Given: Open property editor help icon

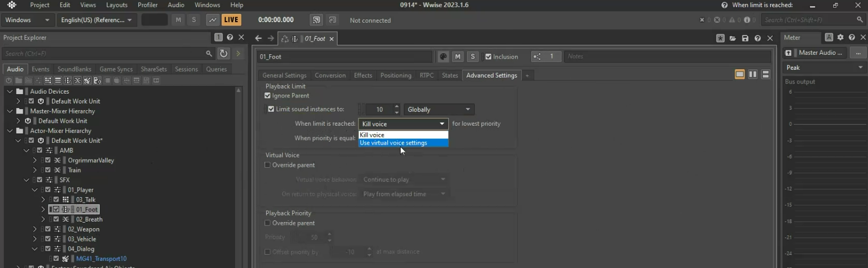Looking at the screenshot, I should click(x=757, y=38).
